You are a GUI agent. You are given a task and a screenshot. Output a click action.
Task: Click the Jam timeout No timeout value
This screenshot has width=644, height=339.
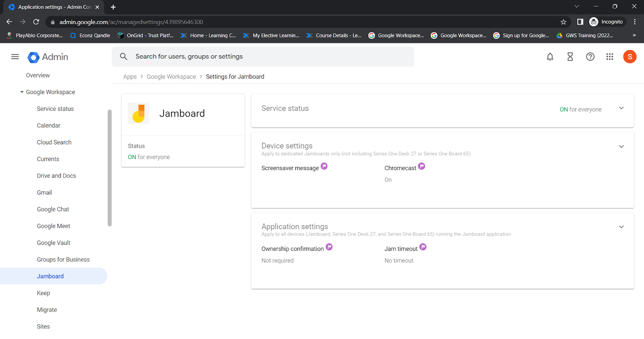(x=399, y=261)
